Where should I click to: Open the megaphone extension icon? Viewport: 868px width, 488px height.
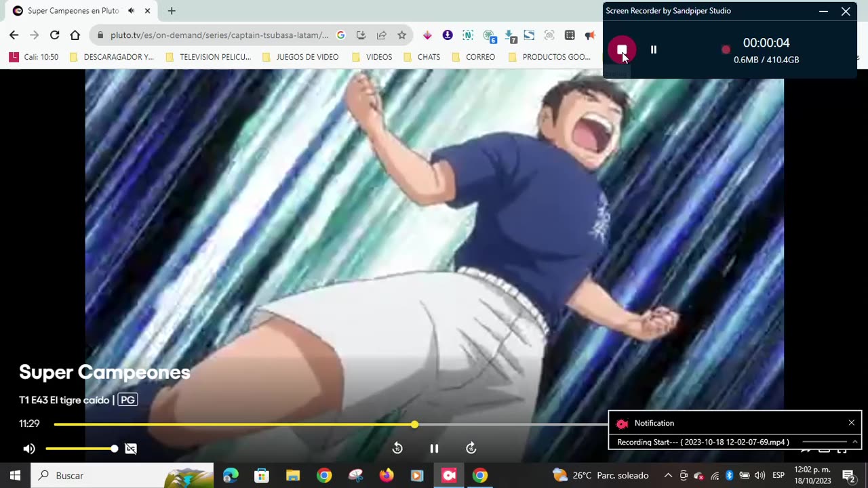coord(590,35)
